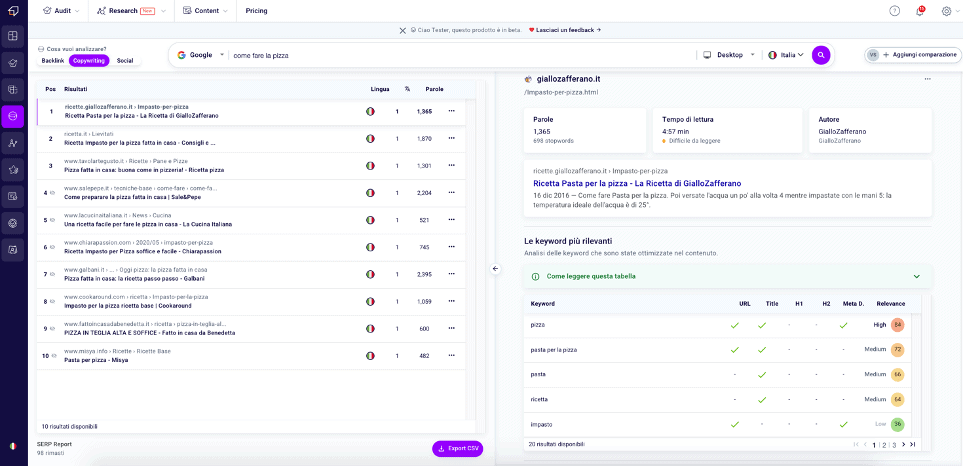Image resolution: width=964 pixels, height=466 pixels.
Task: Sort by the Parole column header
Action: (434, 89)
